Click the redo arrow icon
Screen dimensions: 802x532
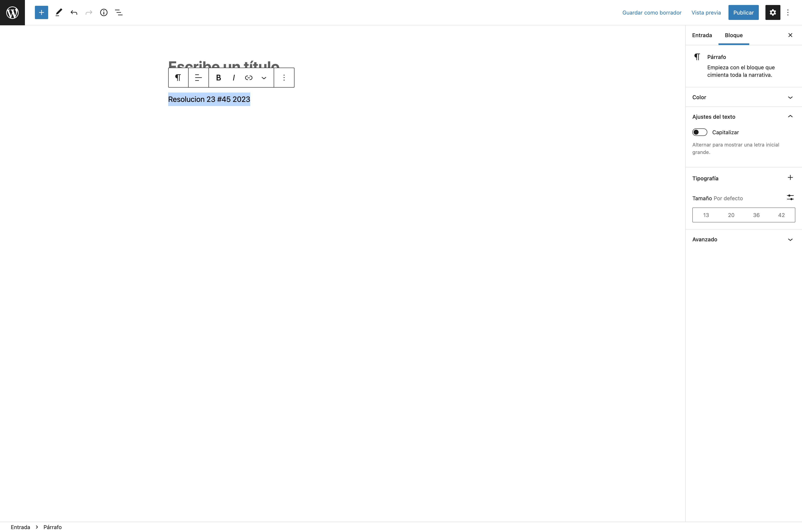coord(89,13)
